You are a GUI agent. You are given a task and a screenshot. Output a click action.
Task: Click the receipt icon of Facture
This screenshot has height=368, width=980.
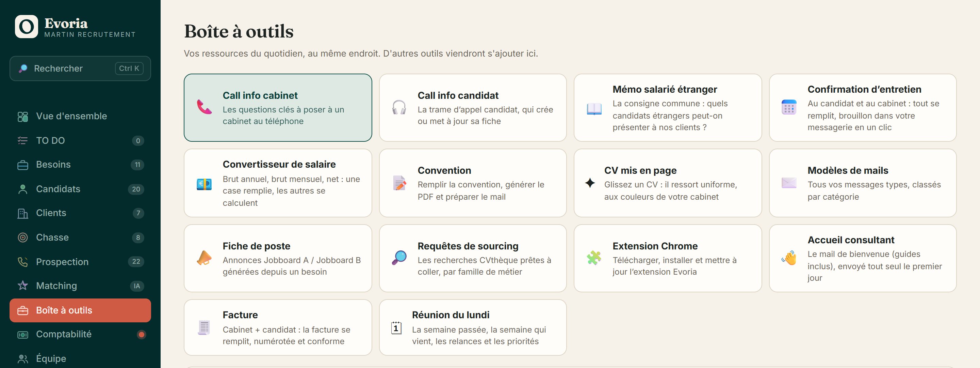point(204,327)
